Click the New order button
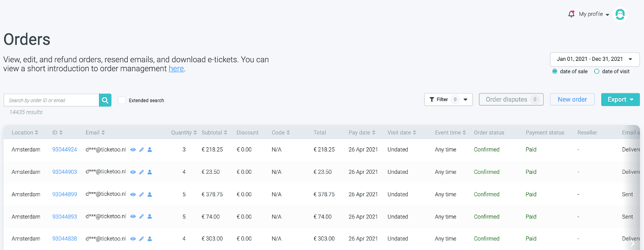The height and width of the screenshot is (250, 644). click(572, 99)
